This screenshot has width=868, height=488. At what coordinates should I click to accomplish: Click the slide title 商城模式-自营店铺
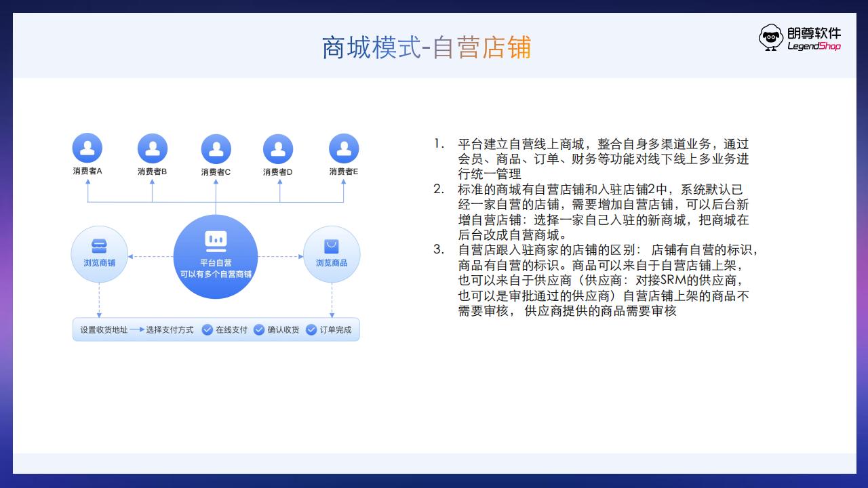click(426, 47)
